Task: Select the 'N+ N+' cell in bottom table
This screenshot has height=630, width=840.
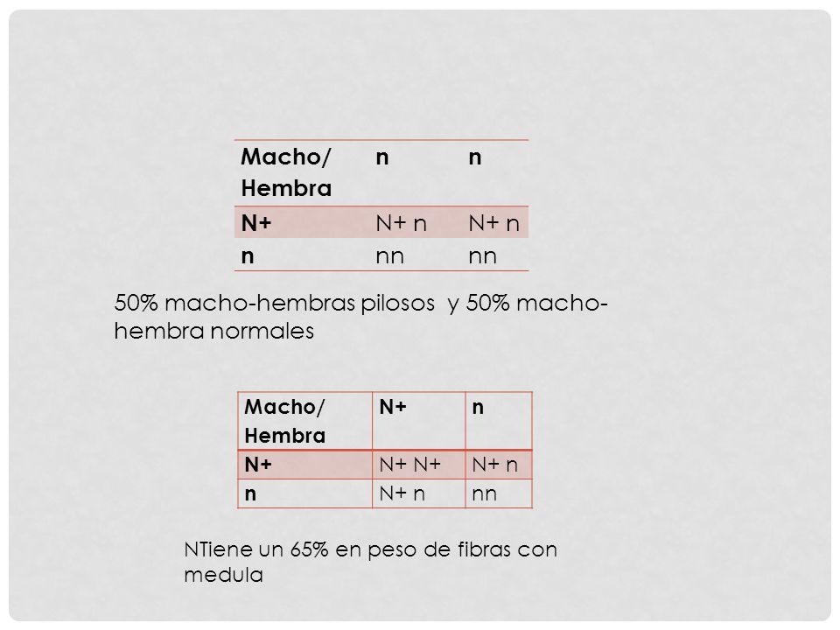Action: [419, 465]
